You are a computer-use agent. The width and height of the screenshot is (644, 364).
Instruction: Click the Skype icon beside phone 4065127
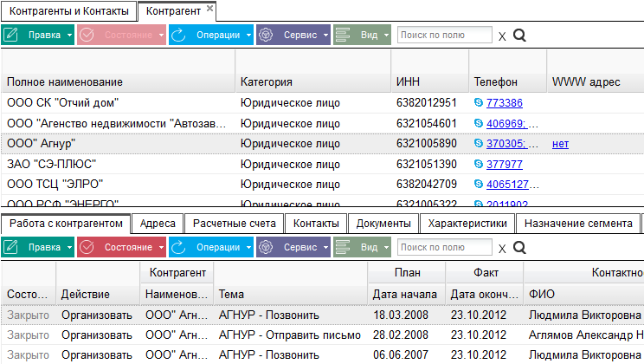[479, 184]
